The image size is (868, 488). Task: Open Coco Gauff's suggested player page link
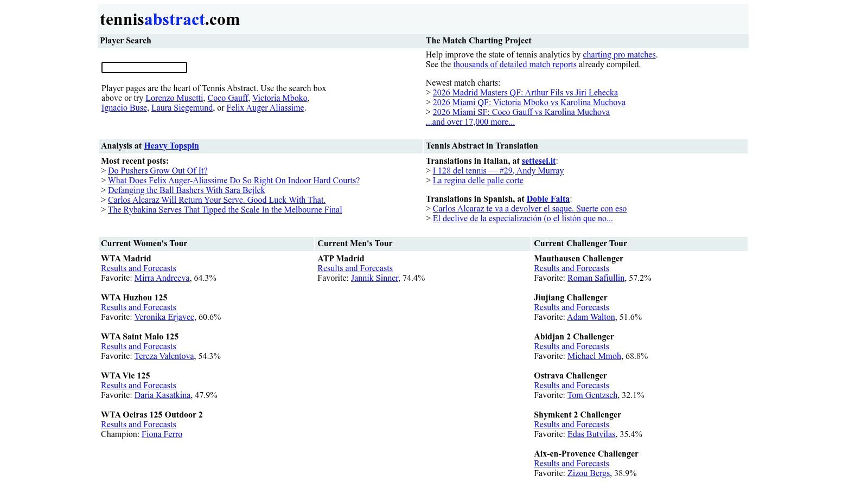[228, 98]
